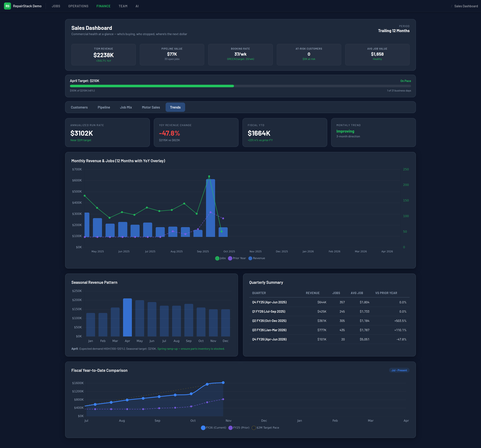Open the Team navigation menu

123,6
